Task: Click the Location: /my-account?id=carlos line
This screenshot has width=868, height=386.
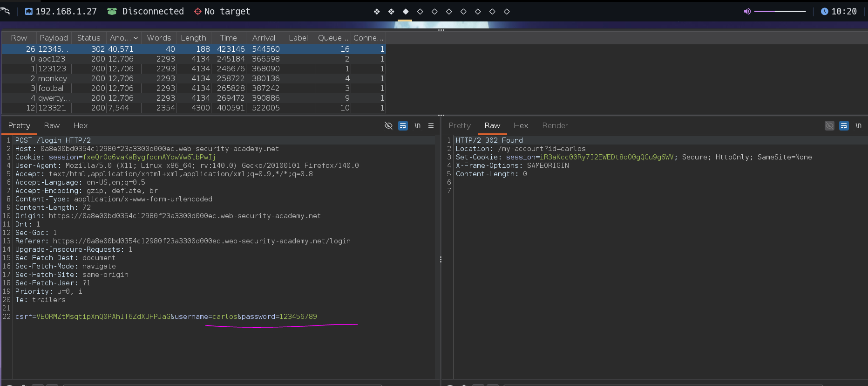Action: (521, 149)
